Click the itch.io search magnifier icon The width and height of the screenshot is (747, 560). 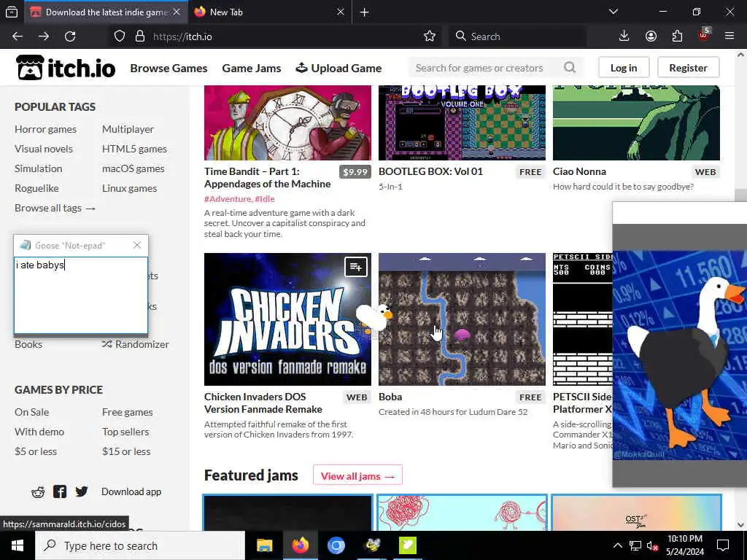tap(570, 68)
